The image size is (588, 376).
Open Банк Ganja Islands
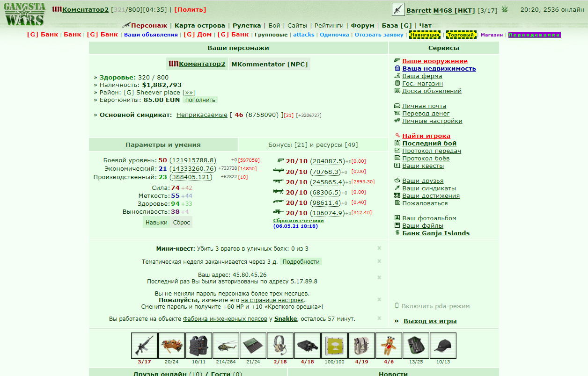(436, 233)
